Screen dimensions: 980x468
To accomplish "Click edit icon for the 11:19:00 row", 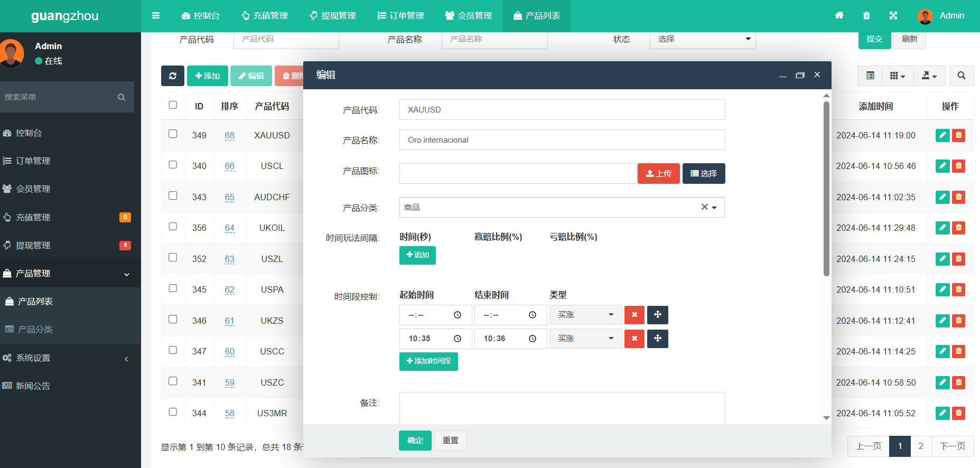I will pyautogui.click(x=942, y=135).
